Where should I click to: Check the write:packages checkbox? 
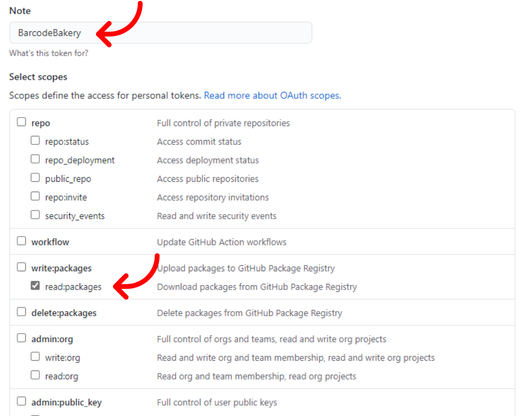22,267
